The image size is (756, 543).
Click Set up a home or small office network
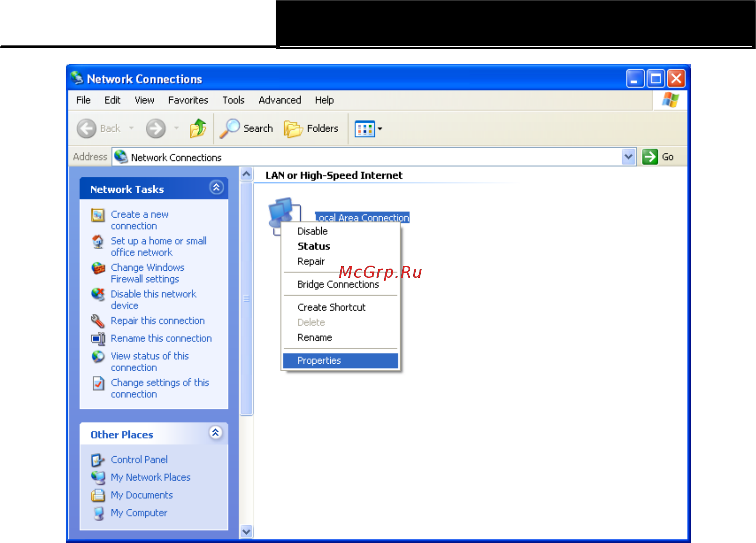[159, 247]
